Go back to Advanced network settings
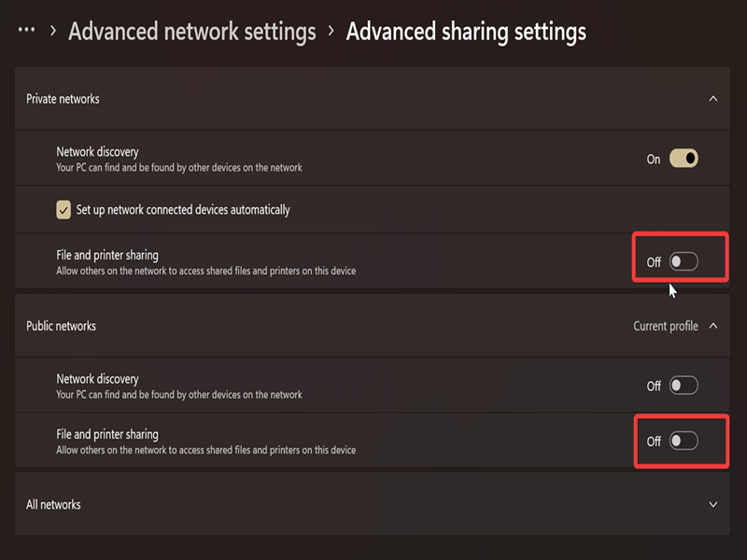This screenshot has height=560, width=747. (x=192, y=32)
